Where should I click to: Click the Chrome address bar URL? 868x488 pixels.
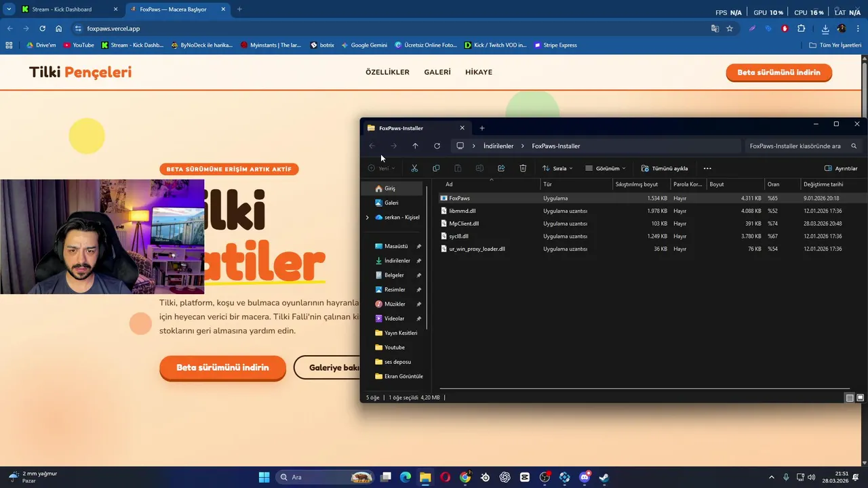coord(113,28)
